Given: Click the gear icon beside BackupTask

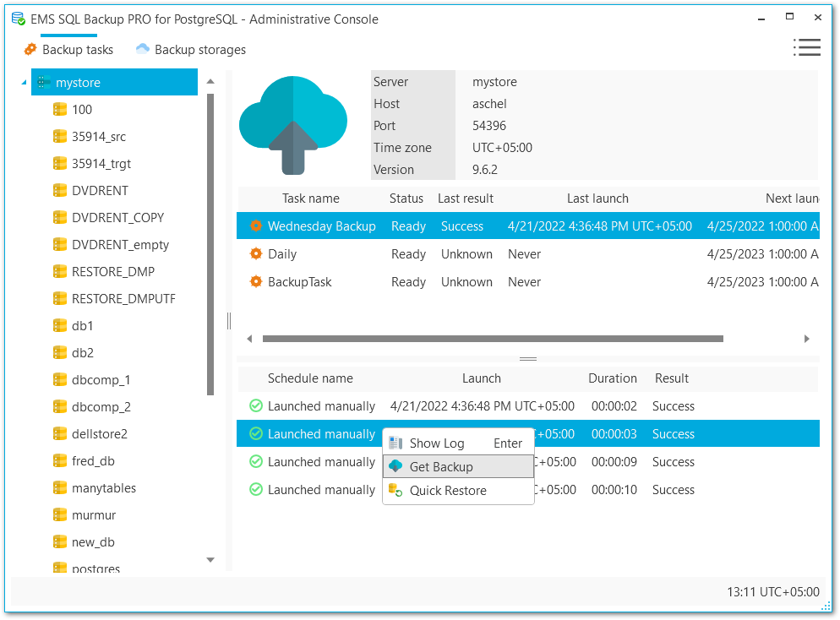Looking at the screenshot, I should pos(255,281).
